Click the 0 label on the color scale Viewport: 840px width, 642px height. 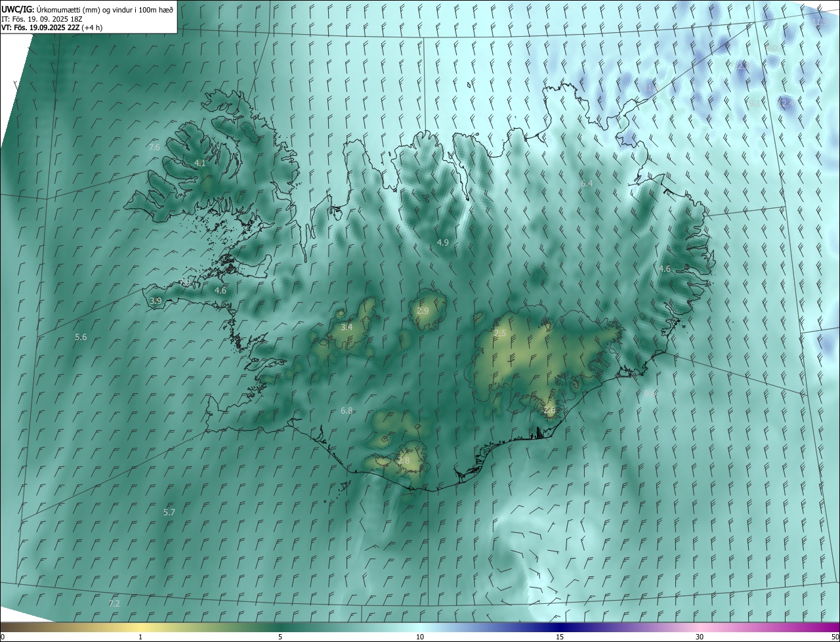[3, 637]
